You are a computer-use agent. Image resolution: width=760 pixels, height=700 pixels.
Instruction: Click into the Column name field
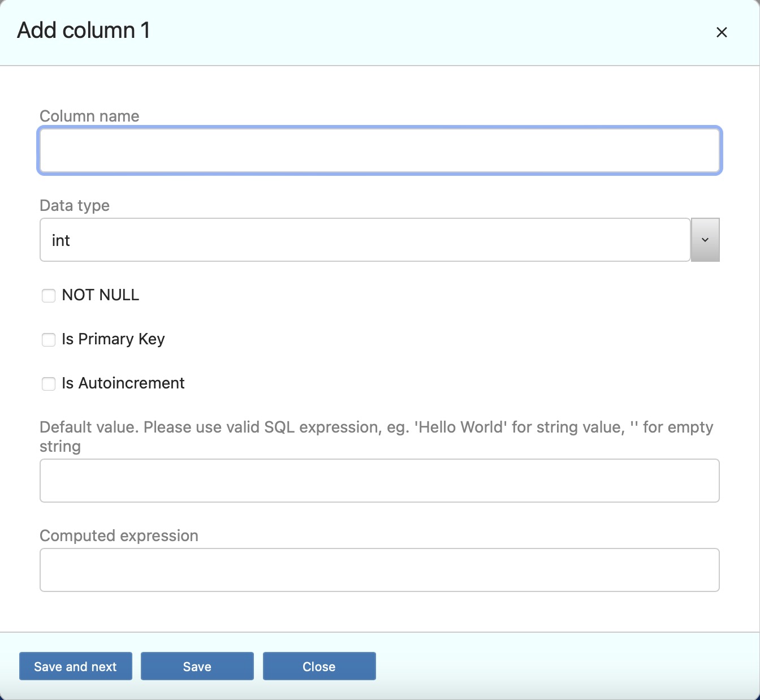point(379,150)
